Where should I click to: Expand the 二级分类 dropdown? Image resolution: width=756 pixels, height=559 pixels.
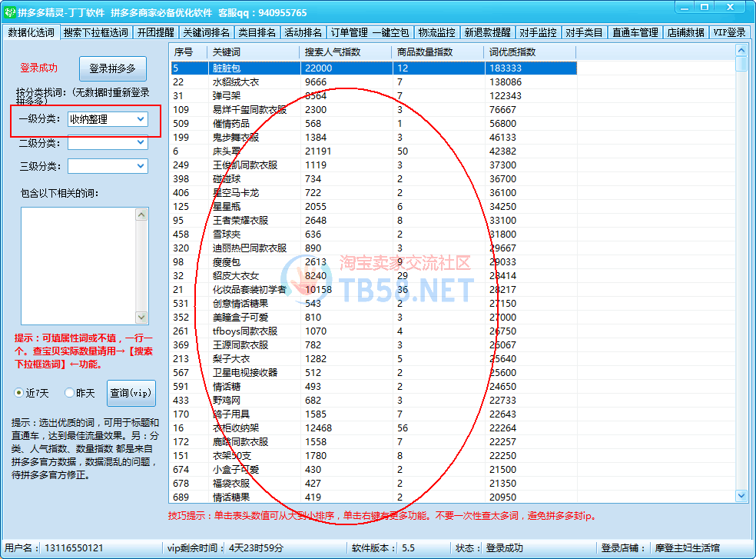point(108,143)
